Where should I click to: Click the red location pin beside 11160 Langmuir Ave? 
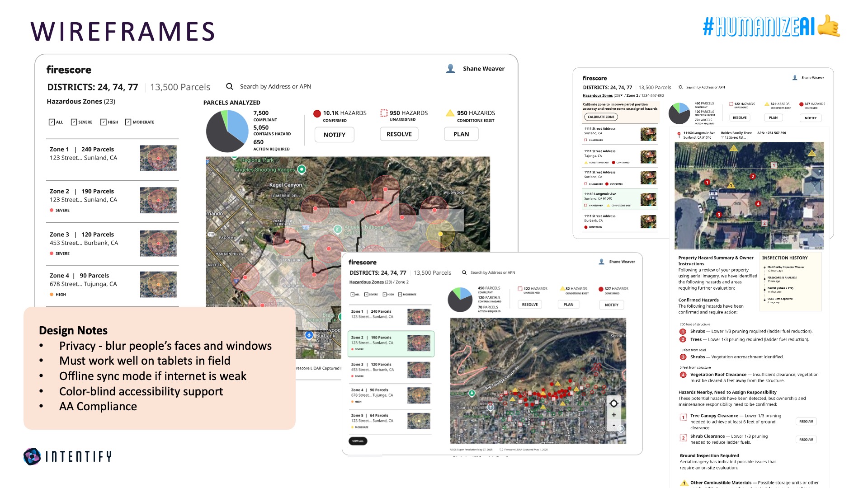[679, 135]
